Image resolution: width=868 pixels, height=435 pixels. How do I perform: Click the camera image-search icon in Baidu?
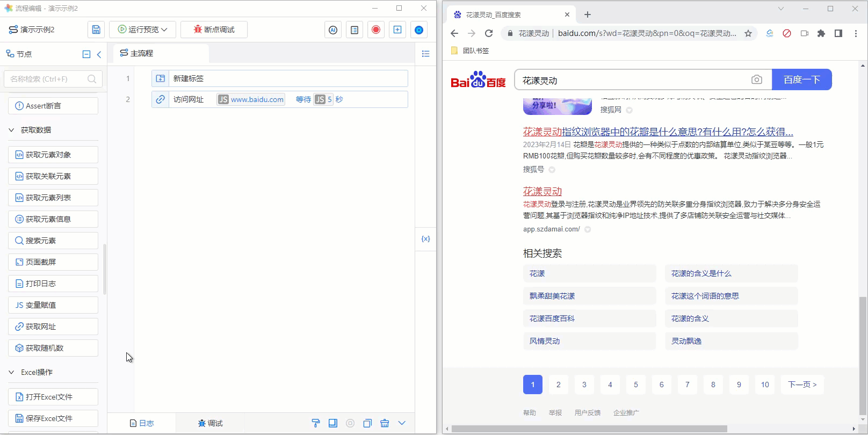click(757, 79)
